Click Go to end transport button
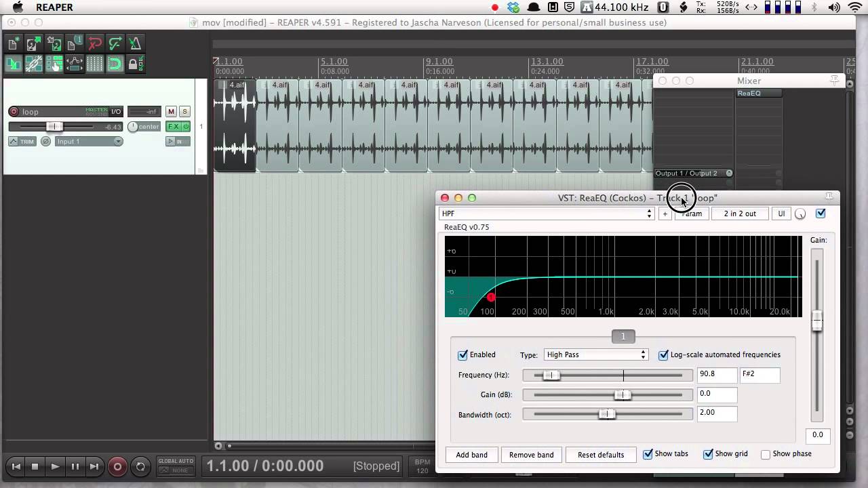Image resolution: width=868 pixels, height=488 pixels. click(x=95, y=466)
